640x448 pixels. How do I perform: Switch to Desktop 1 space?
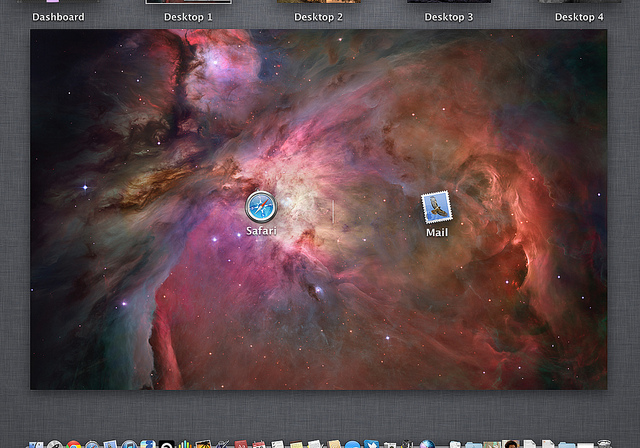pos(188,17)
